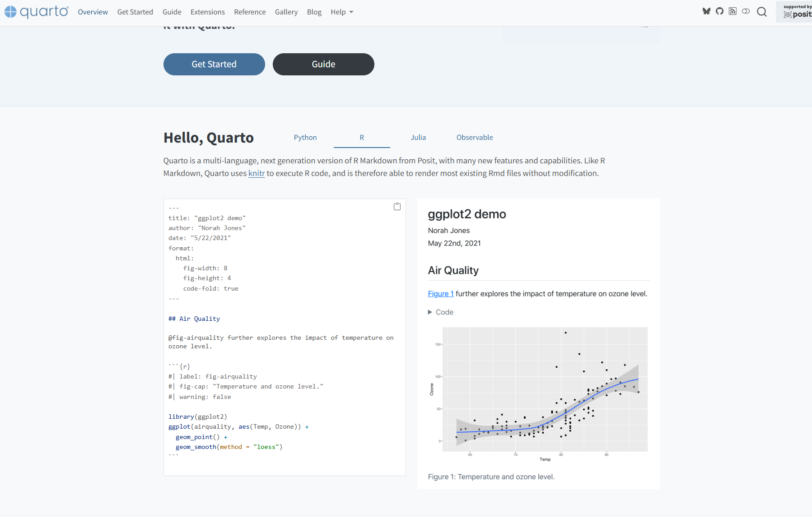Toggle dark mode switch in navbar
812x532 pixels.
746,11
